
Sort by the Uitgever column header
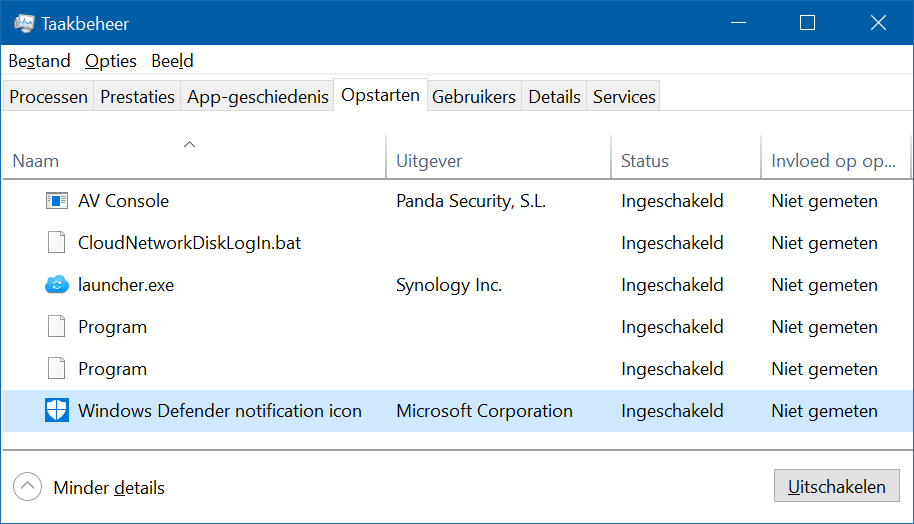click(x=499, y=157)
